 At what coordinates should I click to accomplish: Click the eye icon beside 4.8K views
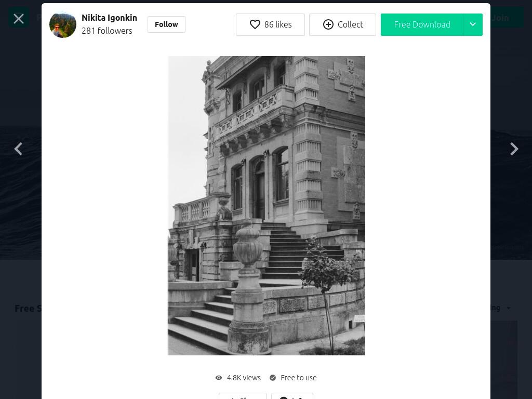point(219,378)
